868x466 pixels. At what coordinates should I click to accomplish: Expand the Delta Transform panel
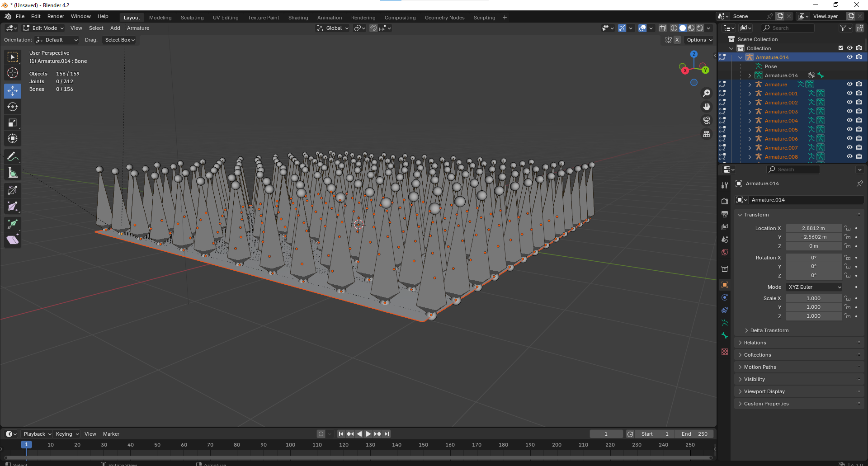[x=769, y=330]
